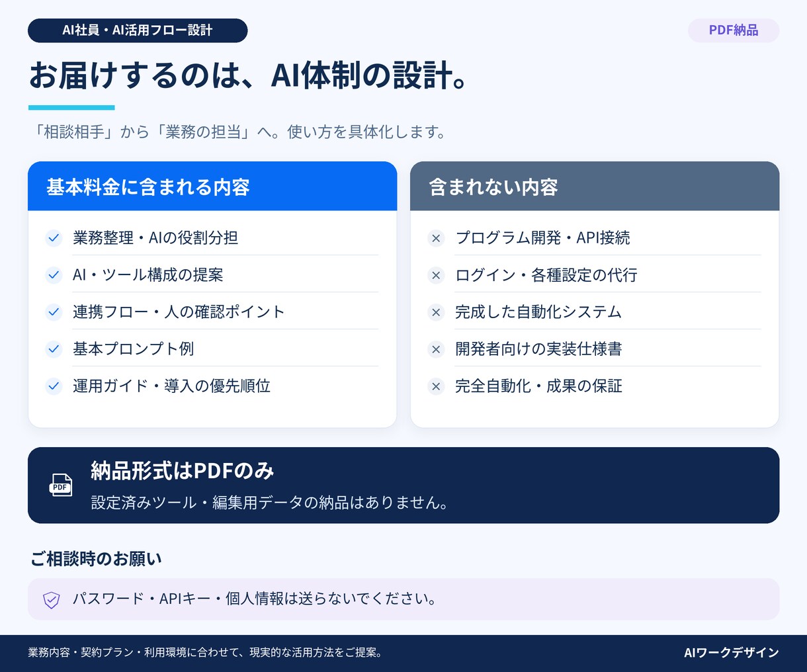Click check icon beside 基本プロンプト例

click(x=54, y=349)
